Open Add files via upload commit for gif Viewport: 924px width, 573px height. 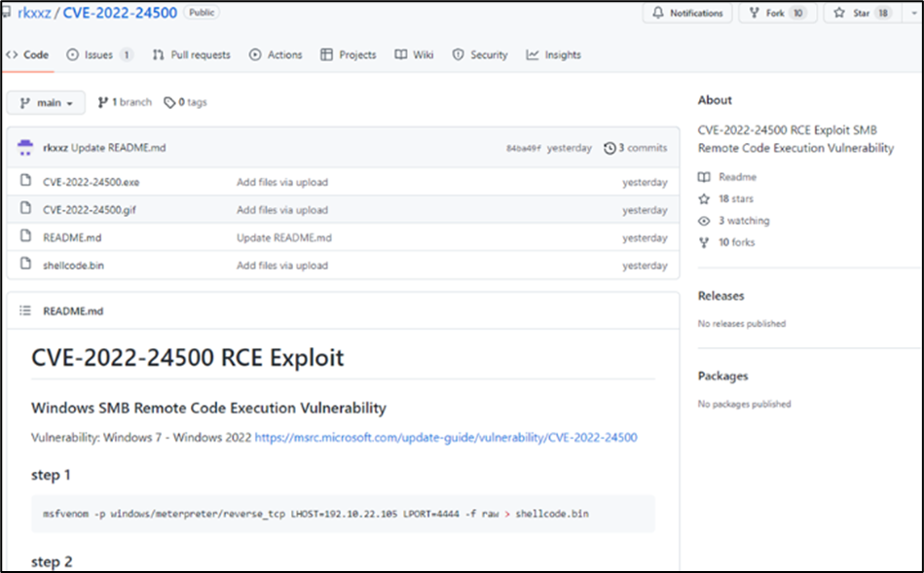point(282,210)
